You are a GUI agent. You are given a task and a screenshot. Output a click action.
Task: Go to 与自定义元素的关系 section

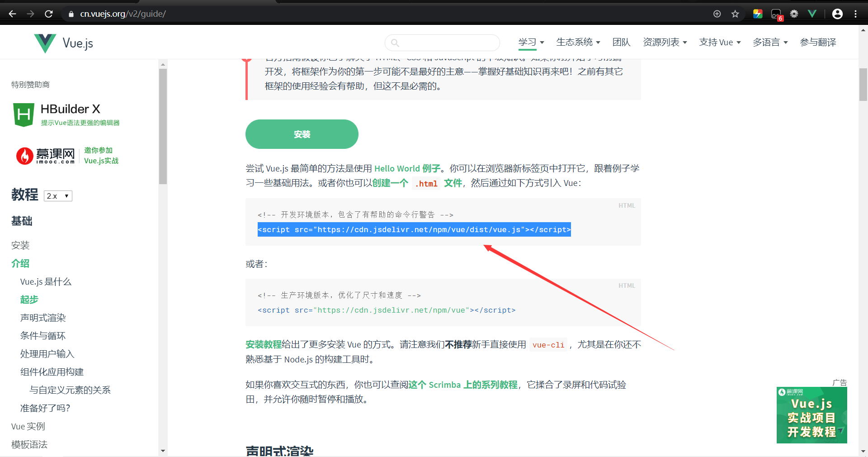pyautogui.click(x=70, y=390)
